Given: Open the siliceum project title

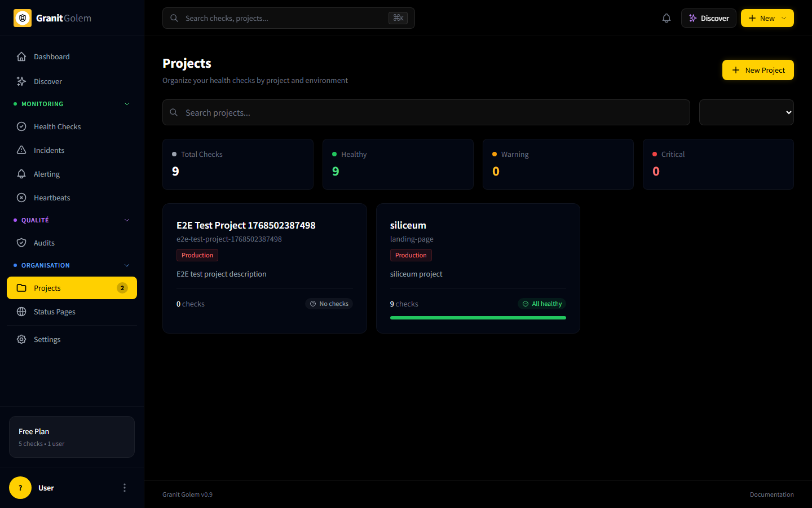Looking at the screenshot, I should click(408, 225).
